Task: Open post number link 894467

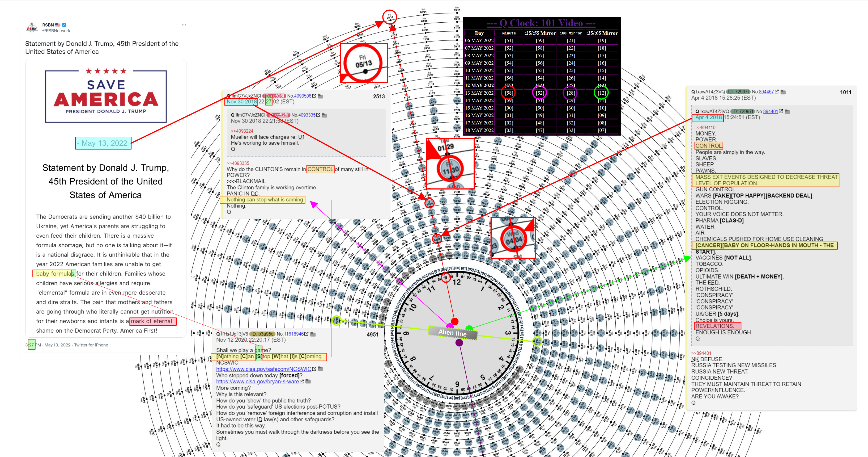Action: pyautogui.click(x=766, y=92)
